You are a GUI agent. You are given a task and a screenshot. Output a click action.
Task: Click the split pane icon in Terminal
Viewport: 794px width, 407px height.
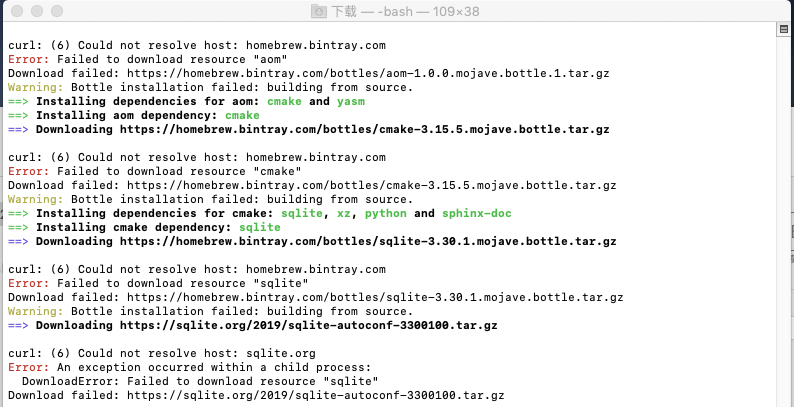point(783,30)
